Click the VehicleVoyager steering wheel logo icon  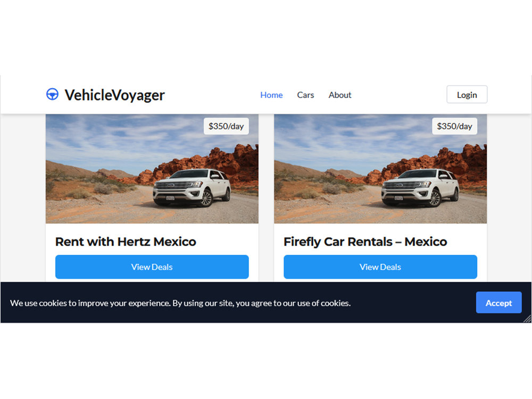tap(52, 94)
